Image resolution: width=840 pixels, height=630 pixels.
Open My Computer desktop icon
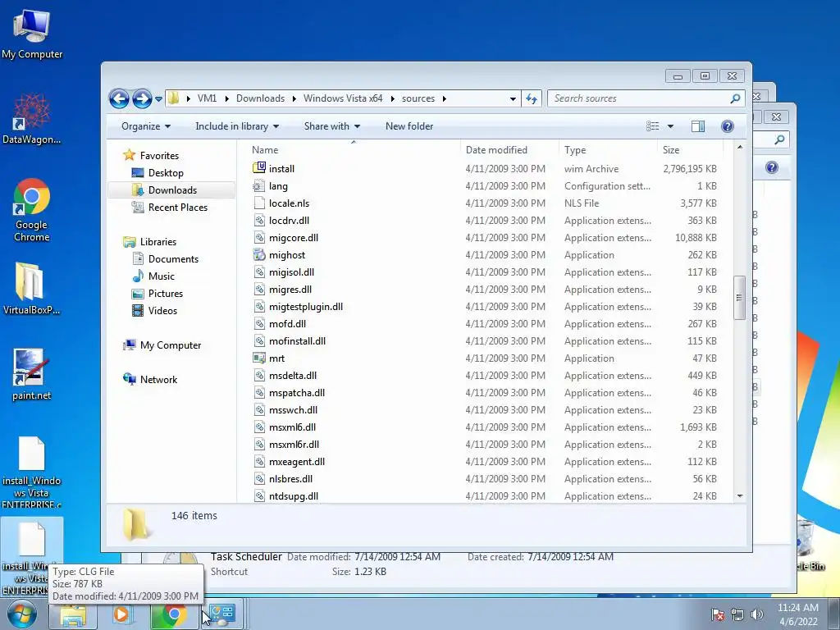(32, 34)
